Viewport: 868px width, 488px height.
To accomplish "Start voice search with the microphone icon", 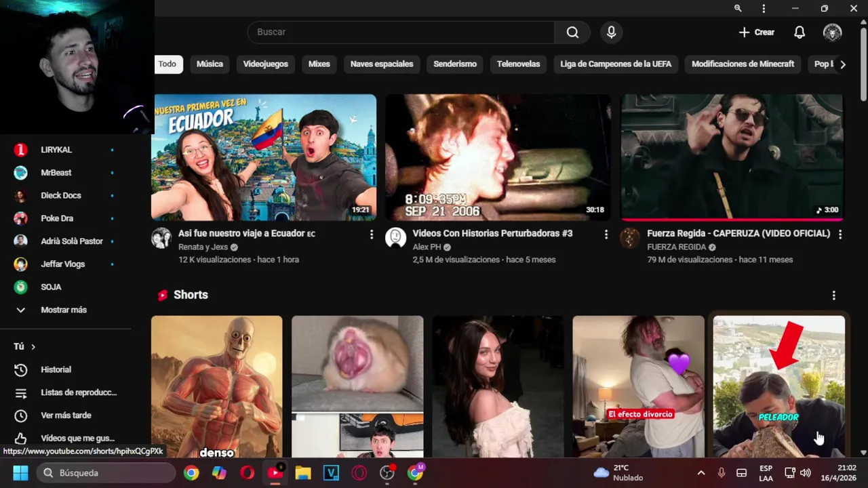I will tap(612, 33).
